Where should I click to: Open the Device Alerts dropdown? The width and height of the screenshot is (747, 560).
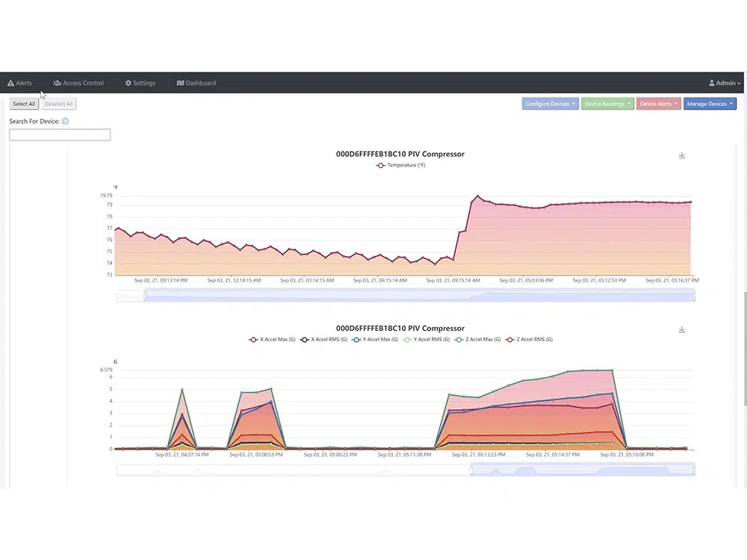click(x=658, y=104)
